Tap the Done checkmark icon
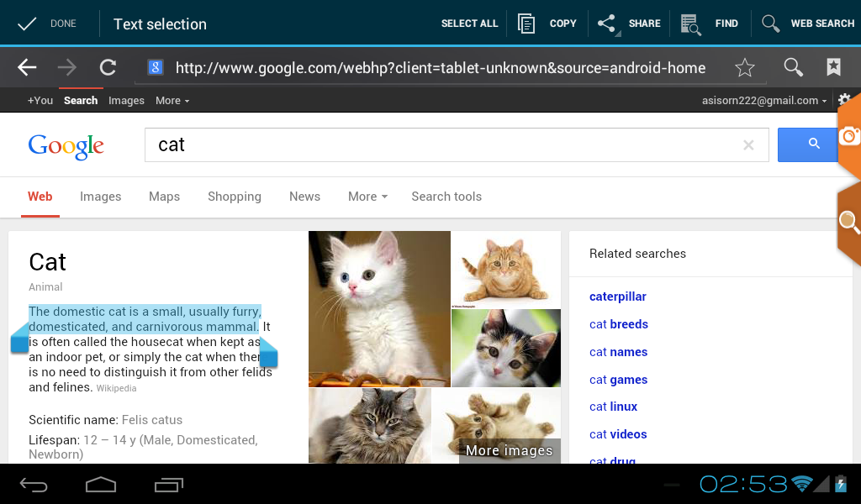Image resolution: width=861 pixels, height=504 pixels. 26,24
